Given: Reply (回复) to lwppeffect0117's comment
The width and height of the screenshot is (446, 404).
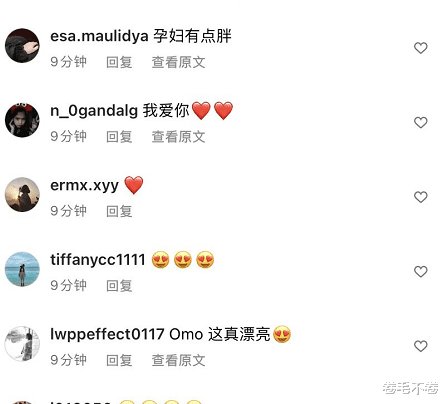Looking at the screenshot, I should pos(119,360).
